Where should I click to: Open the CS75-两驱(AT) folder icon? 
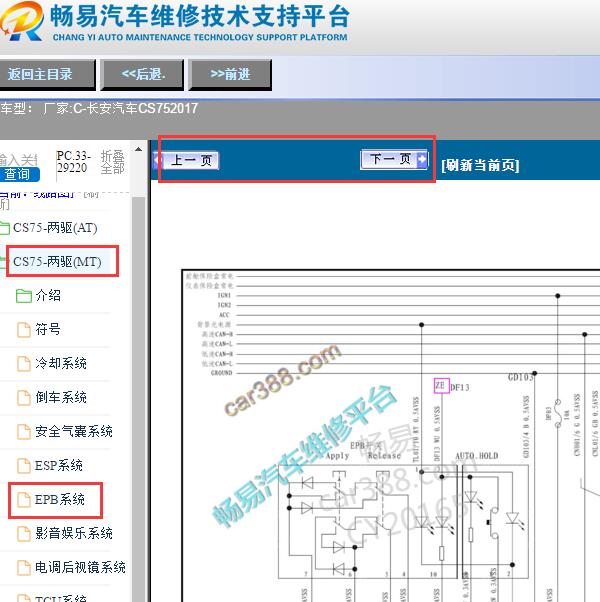tap(4, 228)
